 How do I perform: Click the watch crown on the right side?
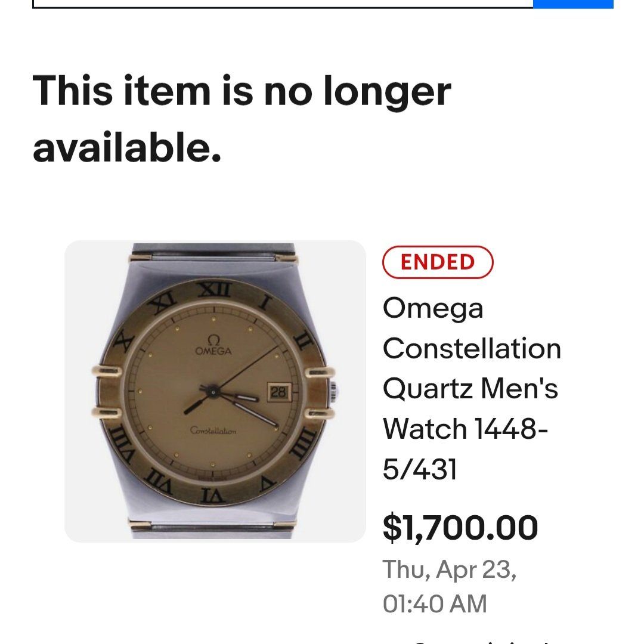(335, 392)
